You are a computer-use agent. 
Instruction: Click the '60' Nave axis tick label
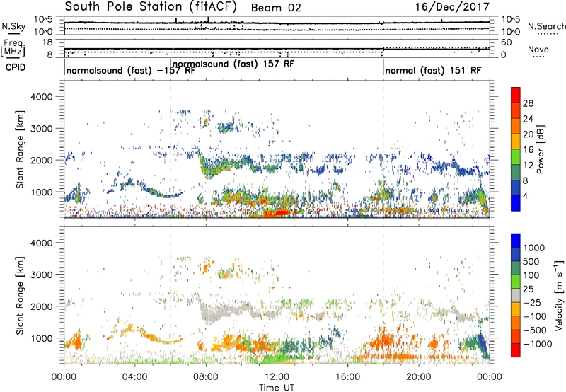(507, 42)
